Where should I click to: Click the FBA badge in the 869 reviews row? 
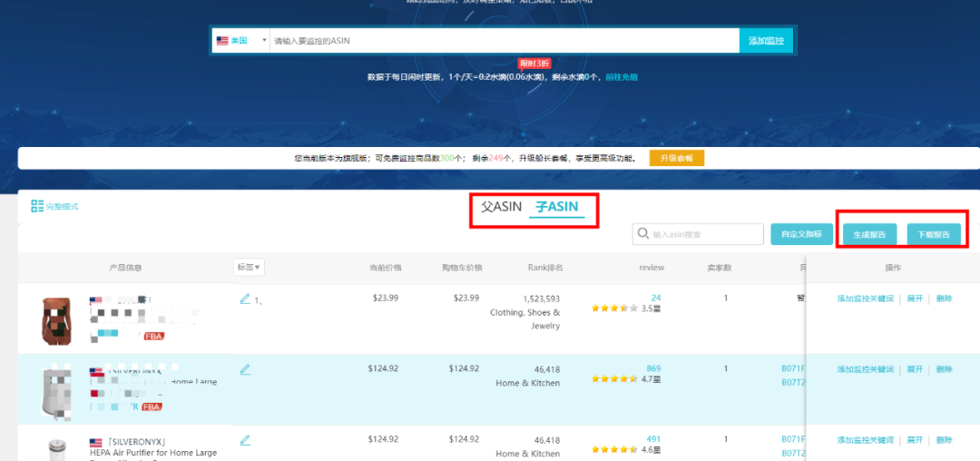[152, 407]
